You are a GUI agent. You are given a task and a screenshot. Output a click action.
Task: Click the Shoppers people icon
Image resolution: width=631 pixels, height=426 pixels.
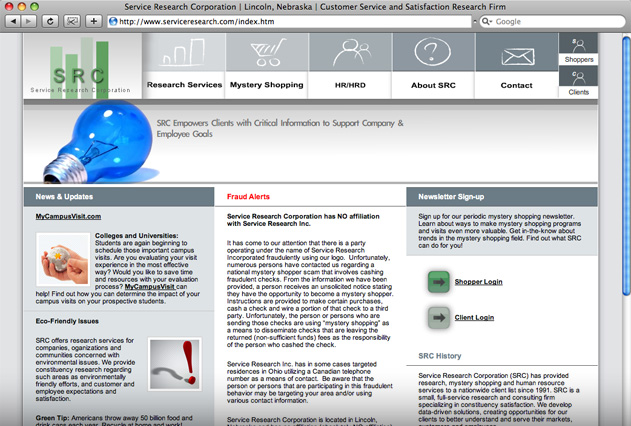tap(579, 45)
